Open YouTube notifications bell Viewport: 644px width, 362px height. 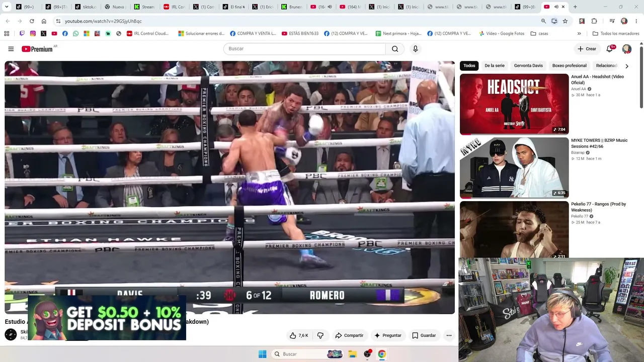[x=610, y=49]
